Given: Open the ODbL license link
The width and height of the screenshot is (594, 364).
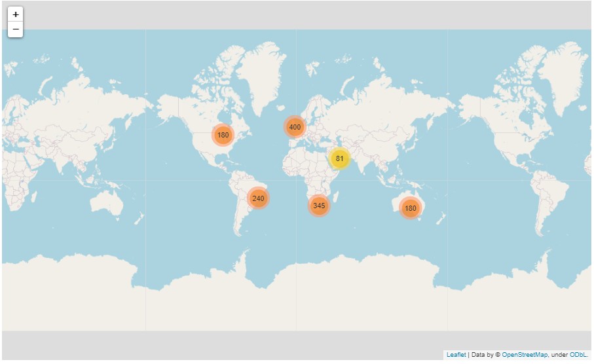Looking at the screenshot, I should click(x=578, y=355).
